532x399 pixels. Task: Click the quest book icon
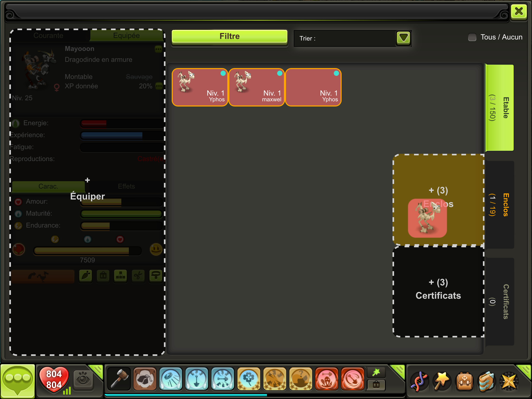pyautogui.click(x=487, y=381)
